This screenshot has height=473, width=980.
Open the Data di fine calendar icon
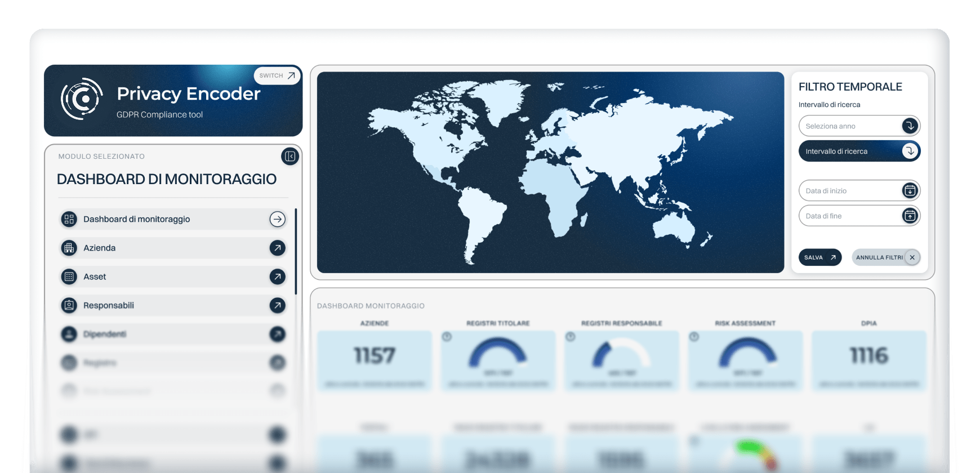910,216
